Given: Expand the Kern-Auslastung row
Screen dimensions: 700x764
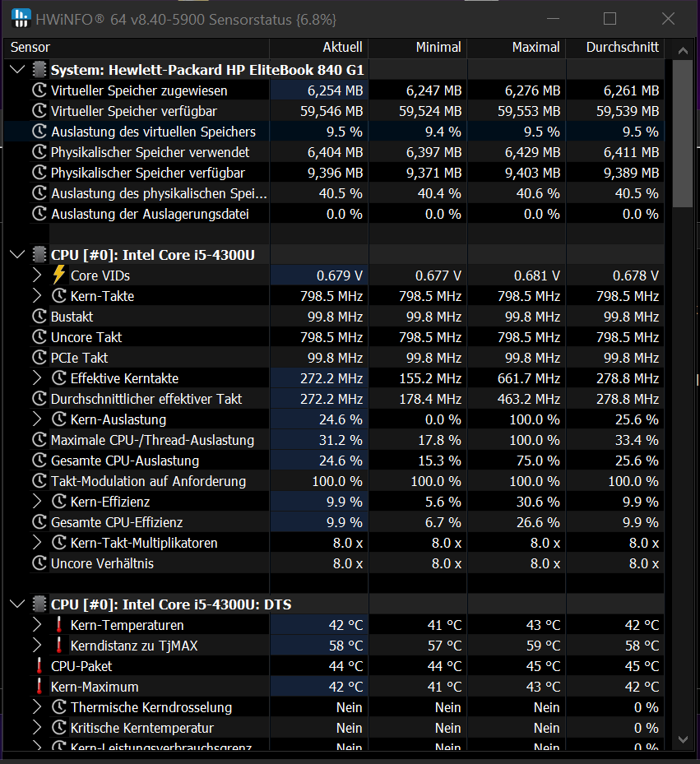Looking at the screenshot, I should tap(37, 419).
